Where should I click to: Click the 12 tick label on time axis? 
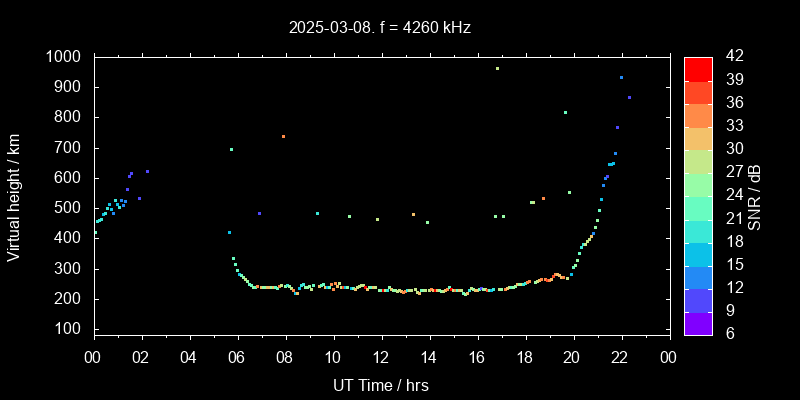click(x=381, y=358)
